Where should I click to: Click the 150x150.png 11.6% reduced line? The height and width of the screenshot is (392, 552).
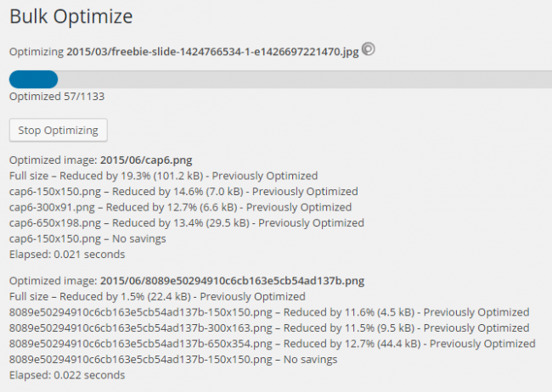(x=269, y=312)
